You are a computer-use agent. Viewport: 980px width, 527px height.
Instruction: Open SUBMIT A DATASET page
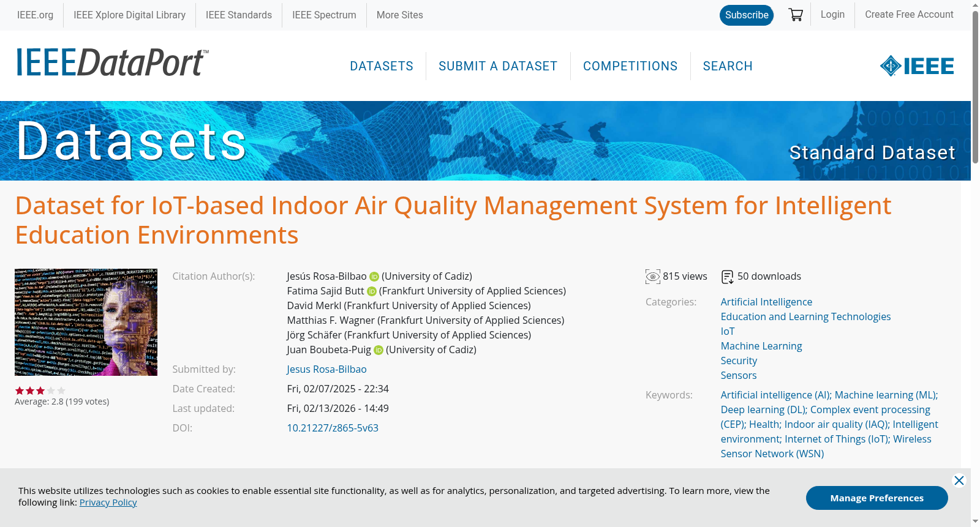[x=498, y=66]
